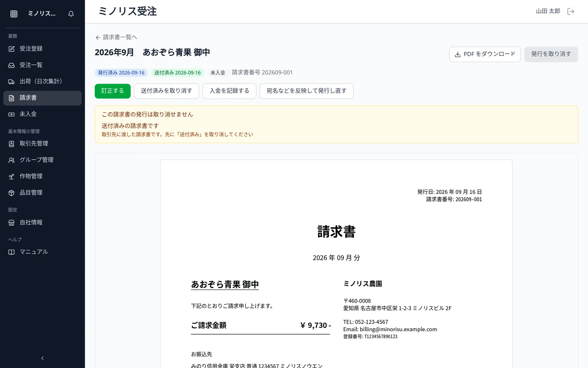Click the grid app icon in sidebar header

[x=14, y=14]
